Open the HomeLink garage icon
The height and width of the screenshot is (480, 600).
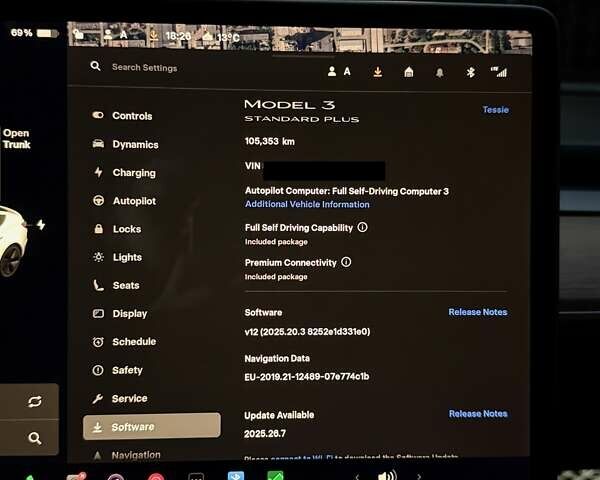408,71
